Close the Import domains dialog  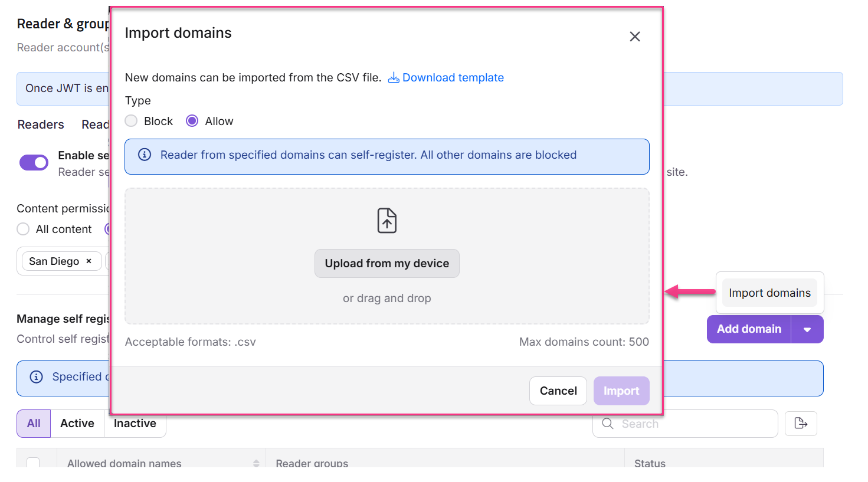[x=635, y=37]
